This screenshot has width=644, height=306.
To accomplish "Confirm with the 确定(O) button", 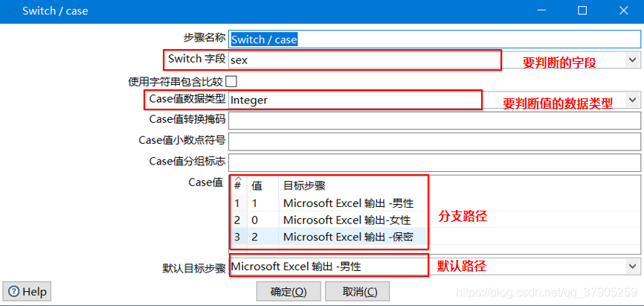I will point(289,292).
